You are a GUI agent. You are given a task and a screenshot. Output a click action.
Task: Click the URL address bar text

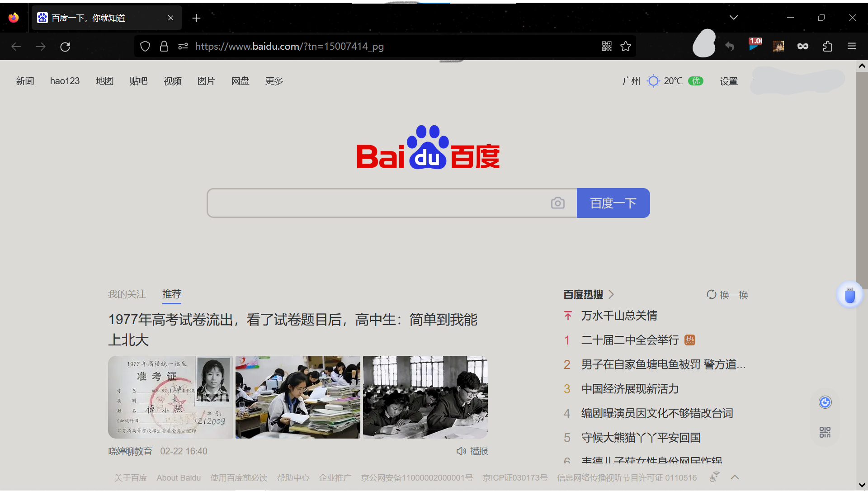(x=289, y=46)
